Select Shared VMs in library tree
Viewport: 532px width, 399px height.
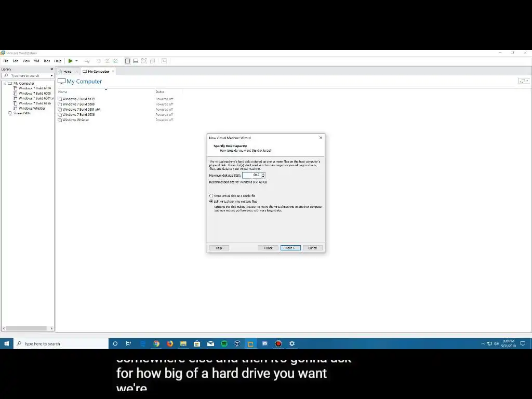[22, 113]
